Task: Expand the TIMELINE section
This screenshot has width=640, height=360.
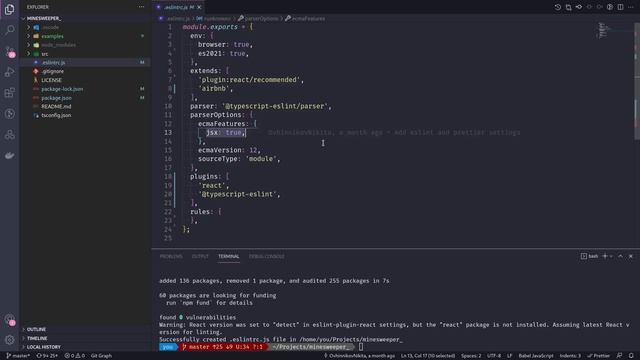Action: pyautogui.click(x=37, y=338)
